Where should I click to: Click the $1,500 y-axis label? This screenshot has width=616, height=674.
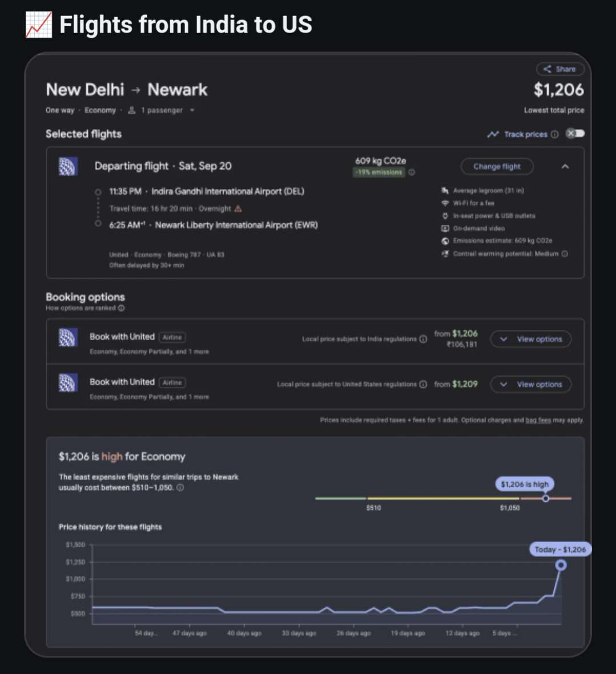(x=75, y=544)
